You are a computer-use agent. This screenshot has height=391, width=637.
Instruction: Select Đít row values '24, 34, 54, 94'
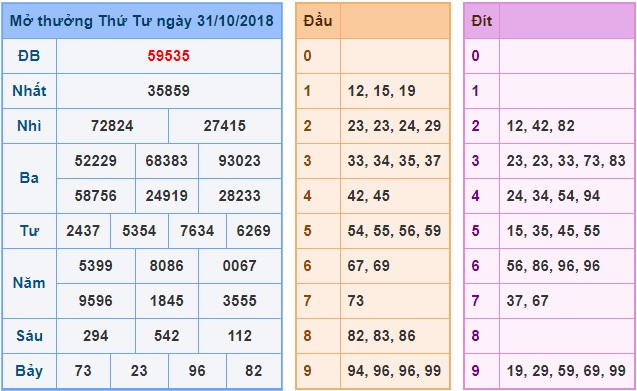point(553,196)
